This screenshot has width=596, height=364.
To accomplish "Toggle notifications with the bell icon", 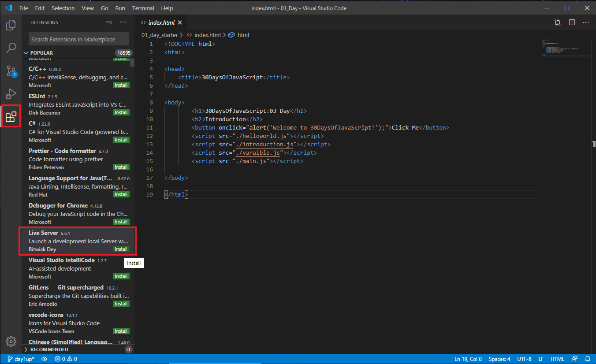I will tap(588, 359).
